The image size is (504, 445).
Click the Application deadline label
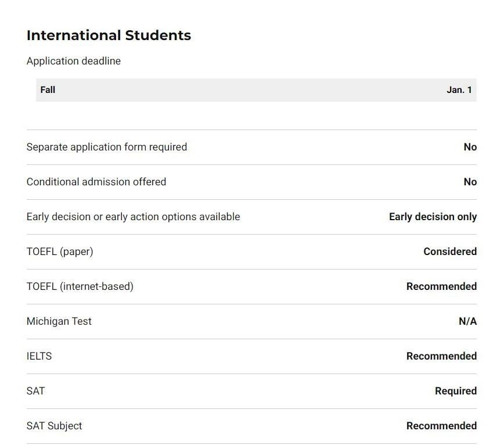74,61
